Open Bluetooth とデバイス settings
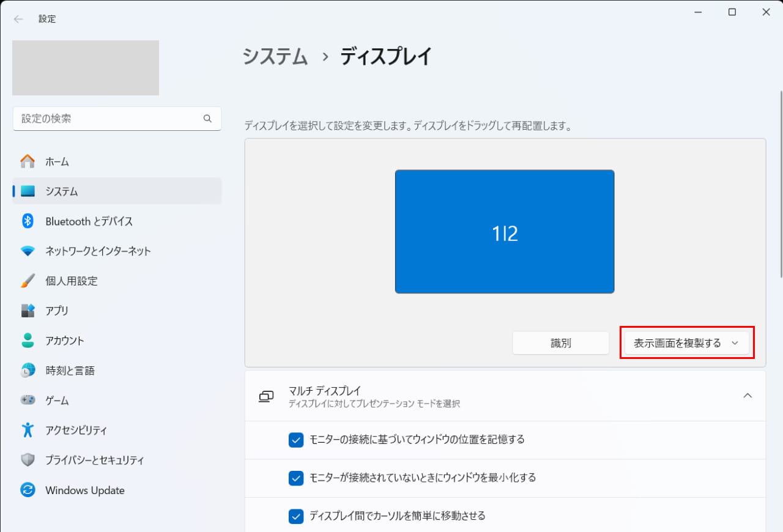This screenshot has height=532, width=783. tap(117, 221)
